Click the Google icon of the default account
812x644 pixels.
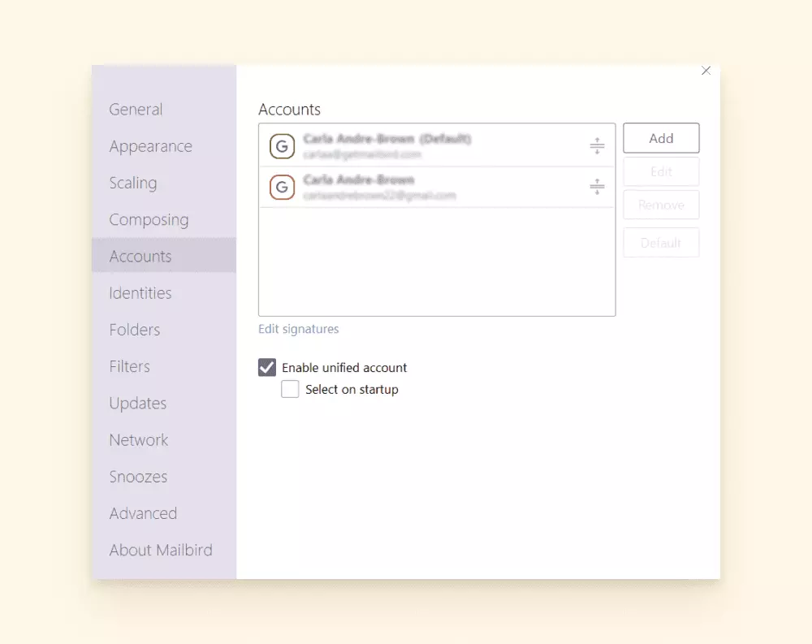coord(282,146)
